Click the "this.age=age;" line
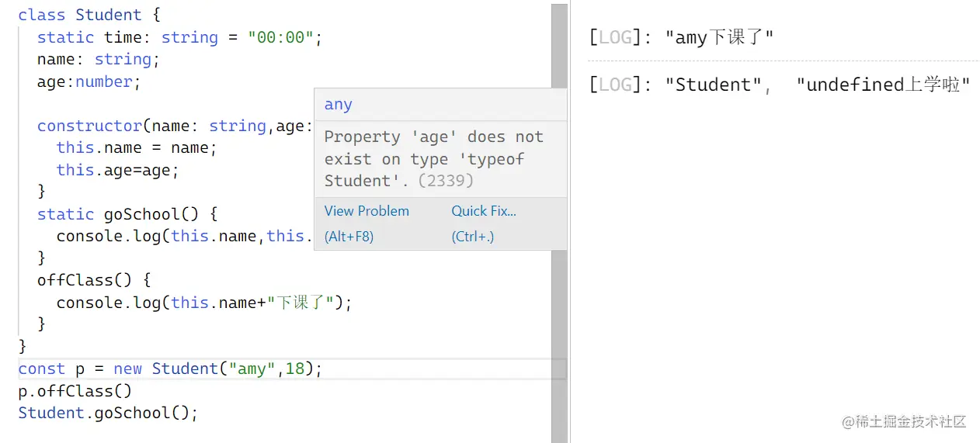980x443 pixels. coord(118,170)
